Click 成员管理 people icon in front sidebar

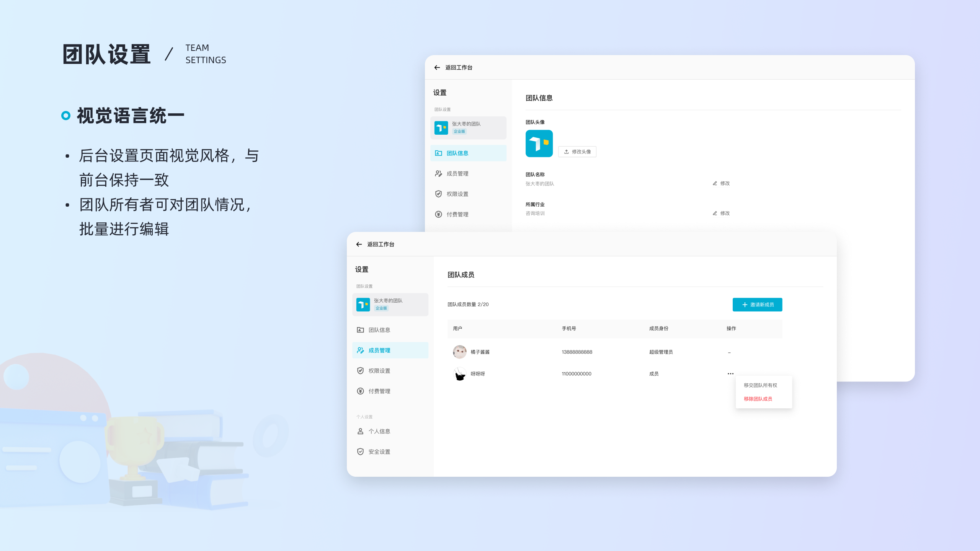coord(360,350)
